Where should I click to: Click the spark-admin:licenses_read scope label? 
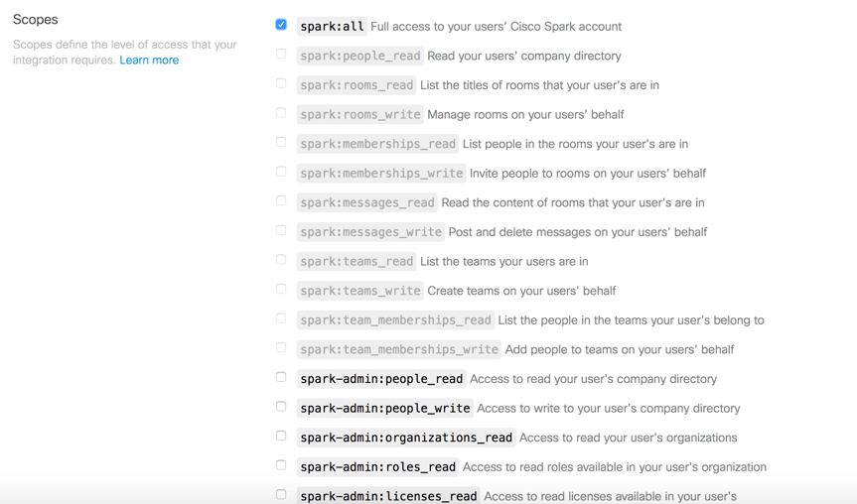click(x=388, y=496)
